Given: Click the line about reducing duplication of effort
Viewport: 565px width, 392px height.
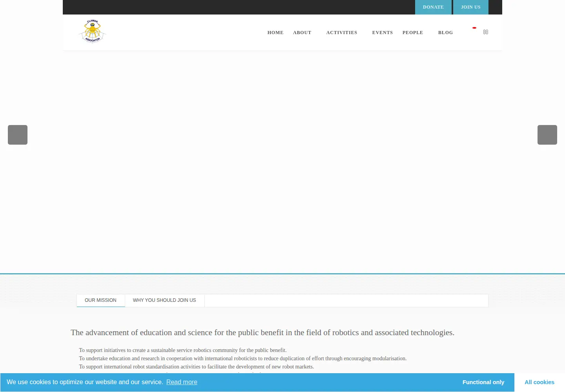Looking at the screenshot, I should point(243,359).
